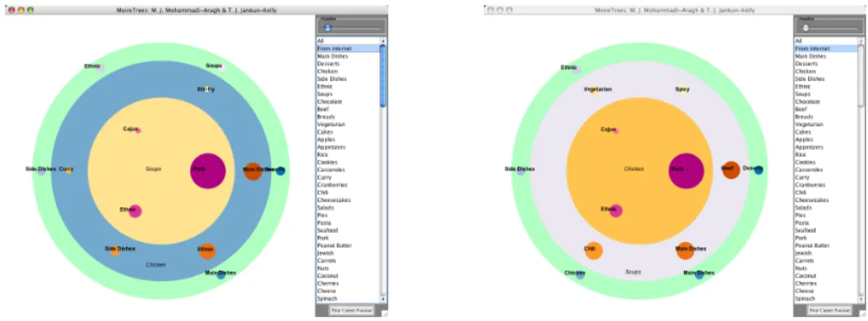Select Side Dishes node on right window's outer ring

pos(521,170)
